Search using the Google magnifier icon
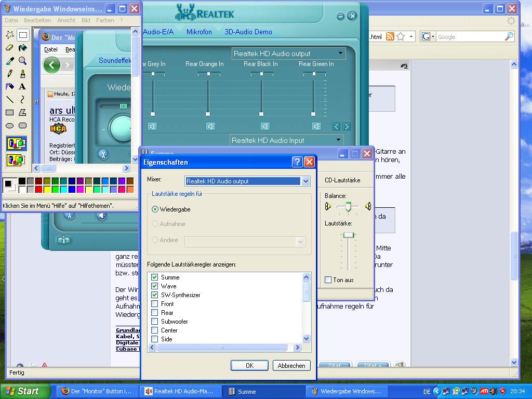 click(x=509, y=36)
